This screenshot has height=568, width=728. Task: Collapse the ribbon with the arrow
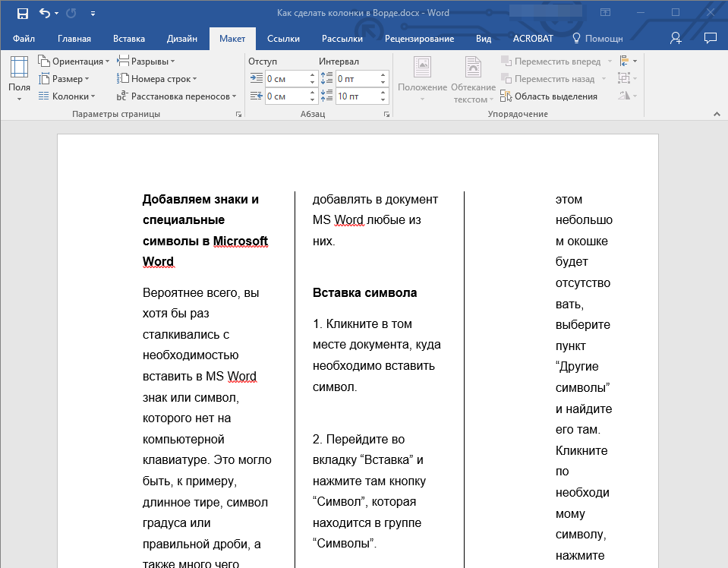(x=716, y=114)
